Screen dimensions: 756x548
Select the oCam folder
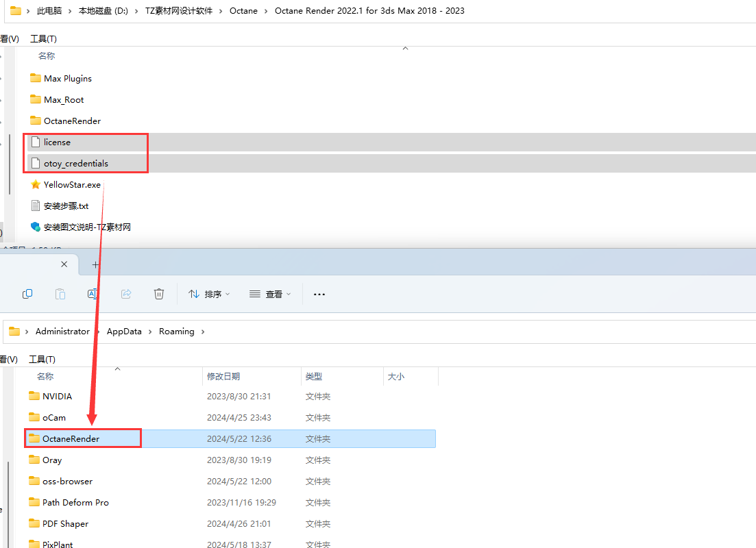pos(47,417)
